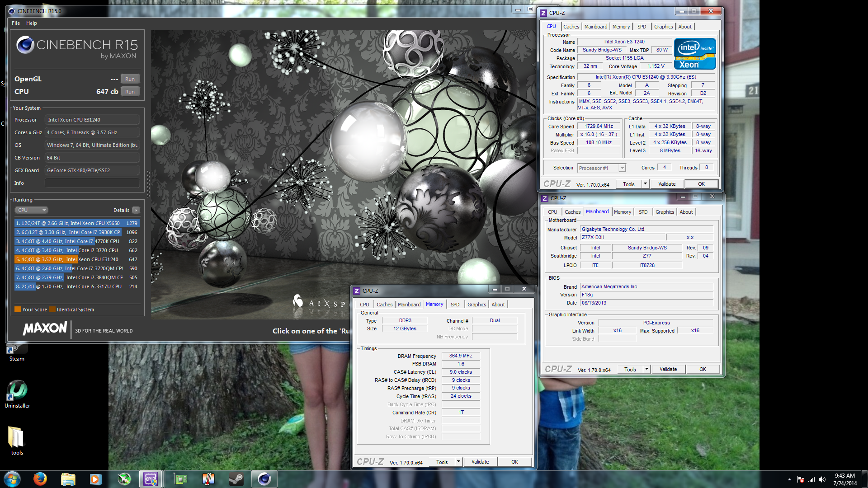The width and height of the screenshot is (868, 488).
Task: Click the green jet taskbar icon
Action: [x=124, y=479]
